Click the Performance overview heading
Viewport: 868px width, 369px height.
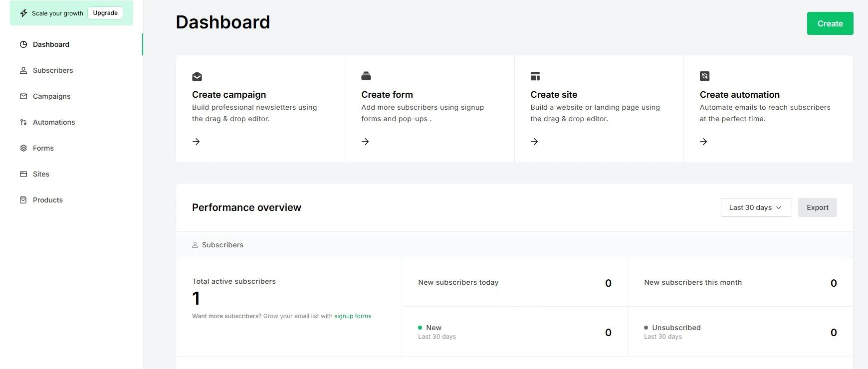coord(246,207)
